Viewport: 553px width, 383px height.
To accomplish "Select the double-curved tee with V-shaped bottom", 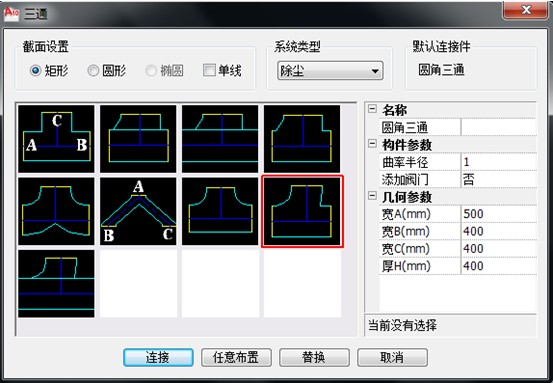I will (56, 211).
